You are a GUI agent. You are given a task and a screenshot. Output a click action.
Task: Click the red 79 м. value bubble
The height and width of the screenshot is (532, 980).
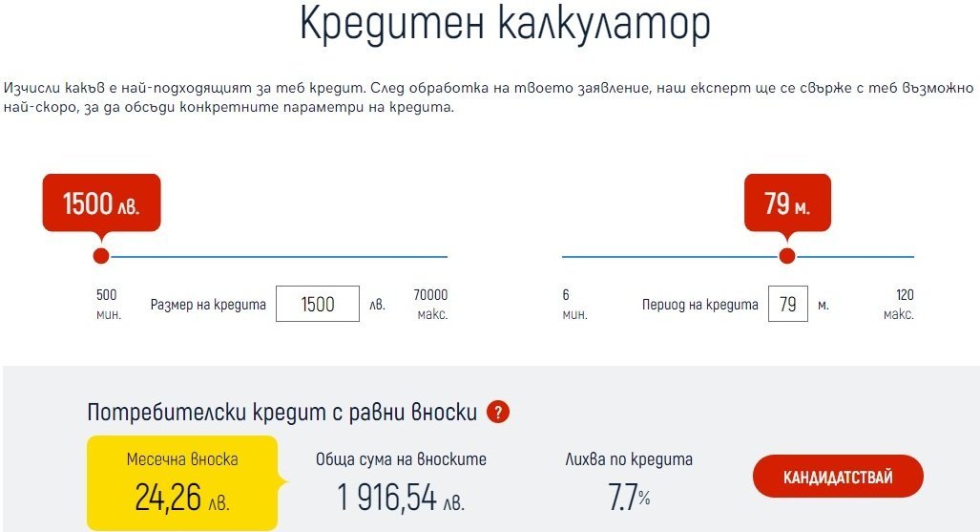787,203
